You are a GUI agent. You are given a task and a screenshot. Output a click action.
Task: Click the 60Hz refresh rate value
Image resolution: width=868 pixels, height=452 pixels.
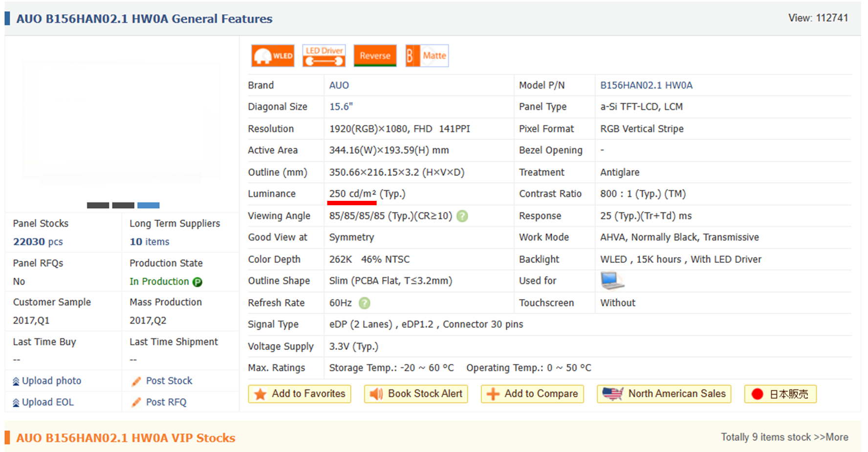[341, 302]
